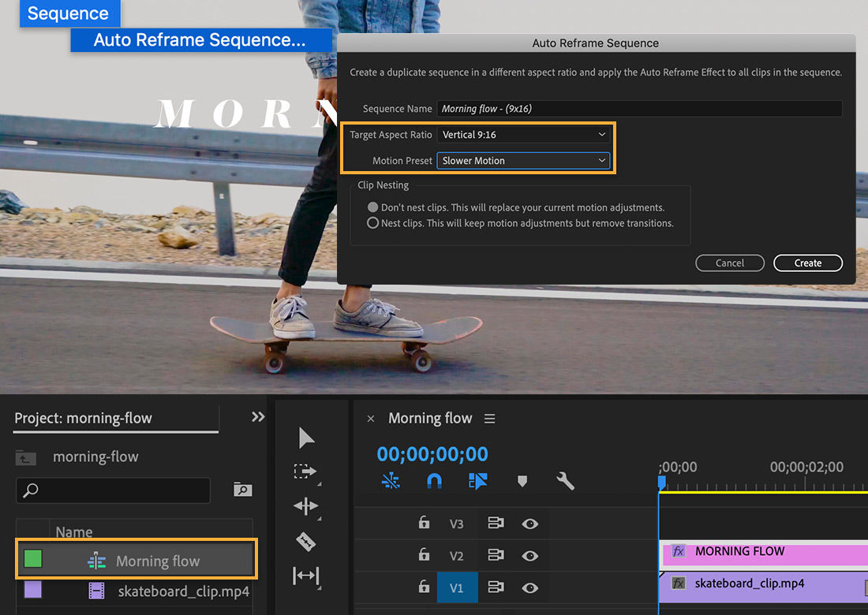Choose Auto Reframe Sequence from the menu

coord(201,39)
